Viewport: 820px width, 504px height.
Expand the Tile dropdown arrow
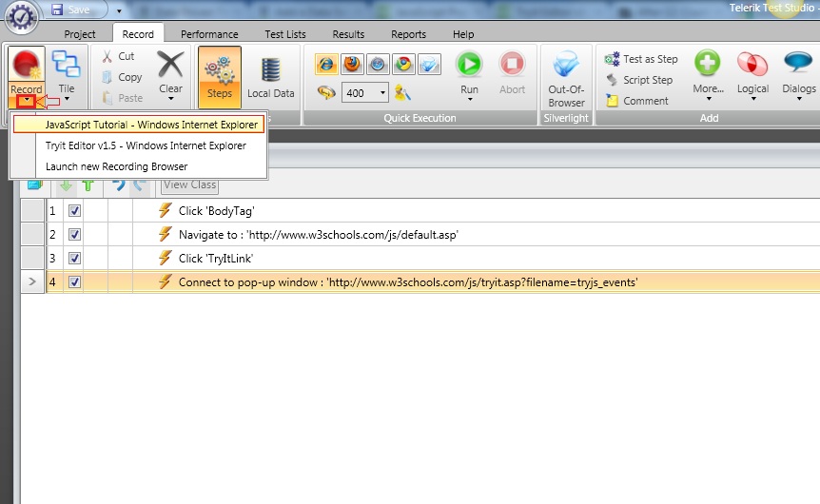tap(67, 99)
